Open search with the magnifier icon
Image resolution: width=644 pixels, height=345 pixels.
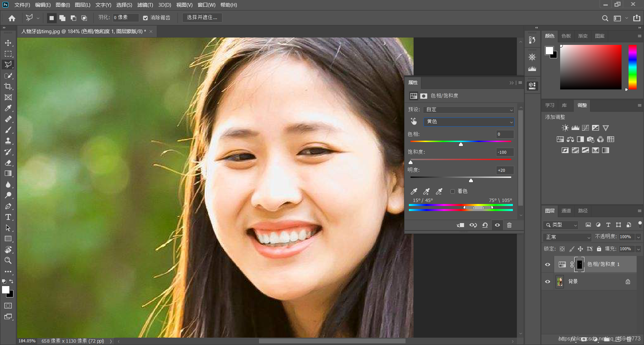coord(605,18)
